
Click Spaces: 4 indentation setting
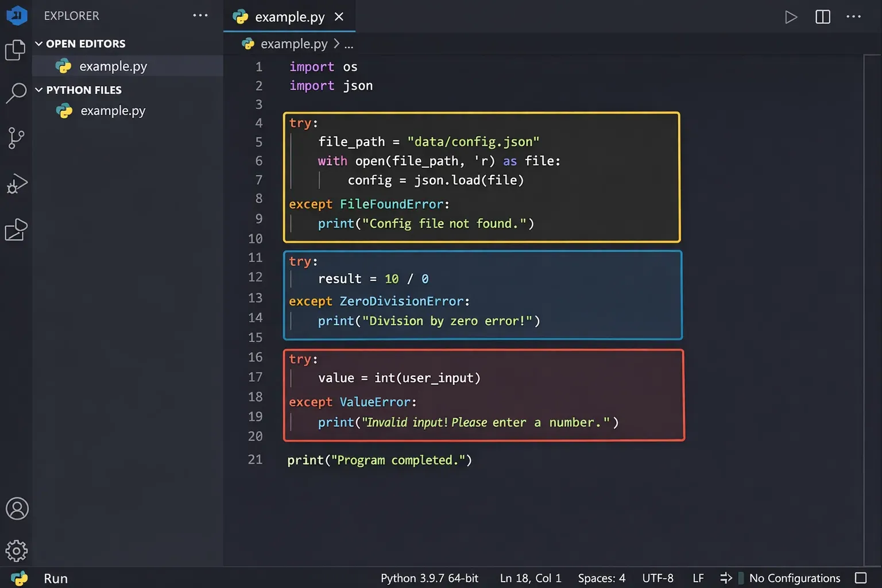(601, 578)
